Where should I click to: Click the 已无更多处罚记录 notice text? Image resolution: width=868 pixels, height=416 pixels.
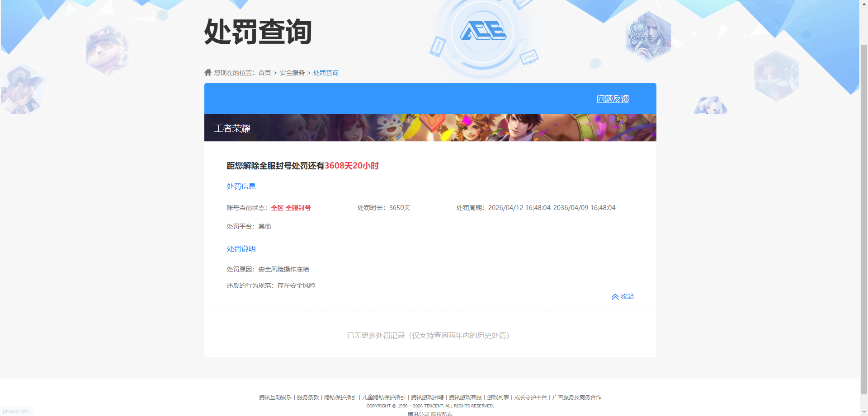click(428, 336)
